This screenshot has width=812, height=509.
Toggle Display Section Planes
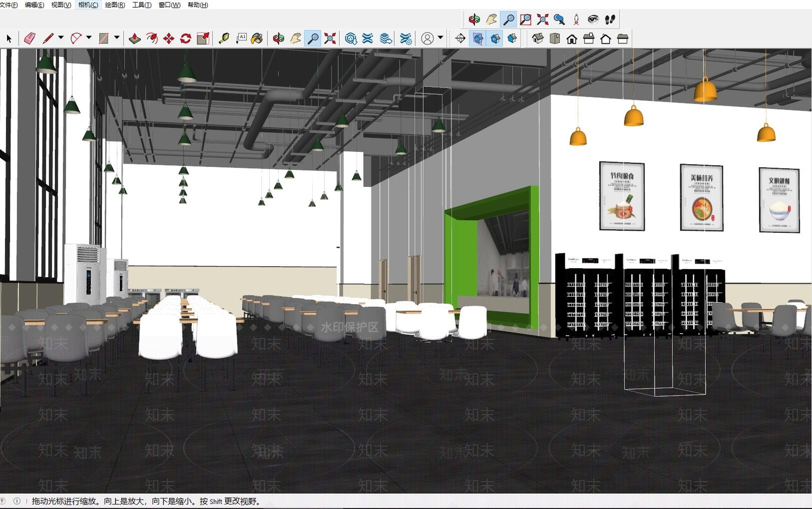tap(478, 39)
